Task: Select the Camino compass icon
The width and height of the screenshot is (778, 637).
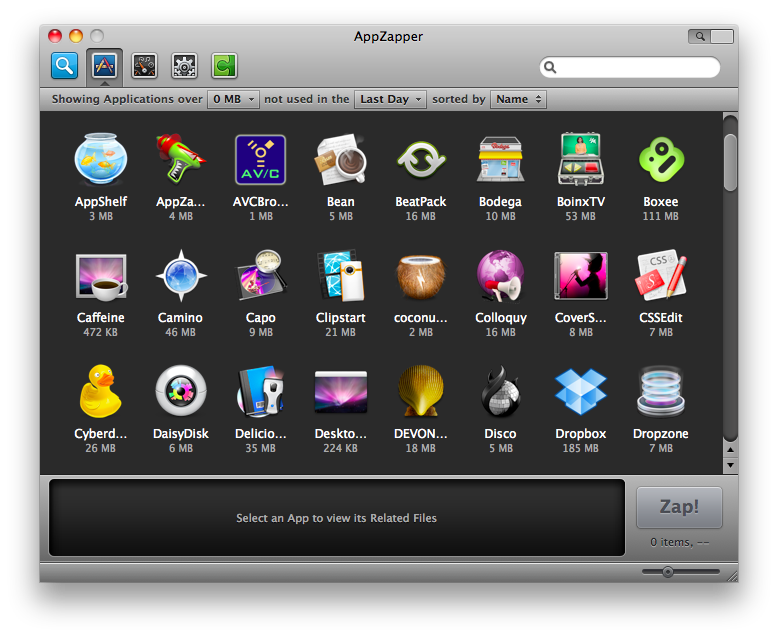Action: pos(181,275)
